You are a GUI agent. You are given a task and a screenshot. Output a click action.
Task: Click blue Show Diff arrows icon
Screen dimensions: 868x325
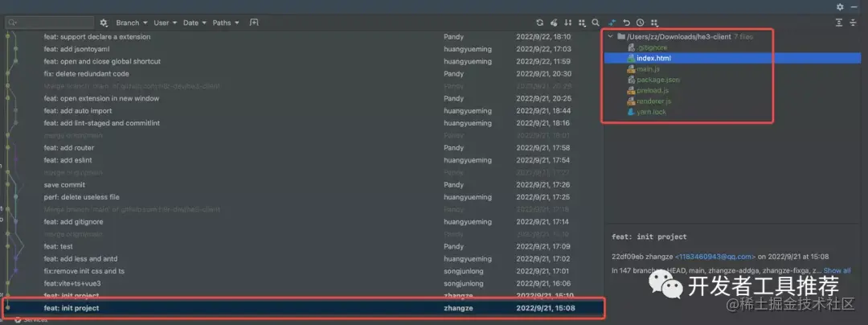point(612,23)
